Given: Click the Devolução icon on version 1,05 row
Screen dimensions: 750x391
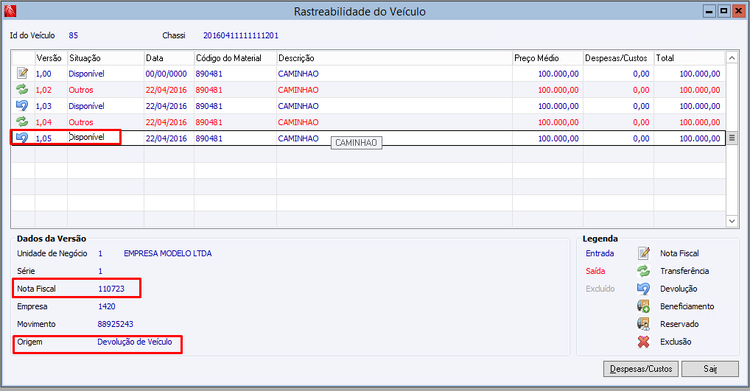Looking at the screenshot, I should click(22, 138).
